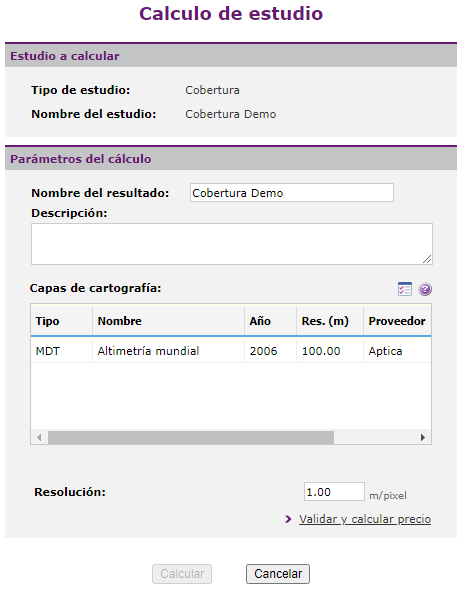Click the Calcular button
Screen dimensions: 463x592
tap(182, 574)
